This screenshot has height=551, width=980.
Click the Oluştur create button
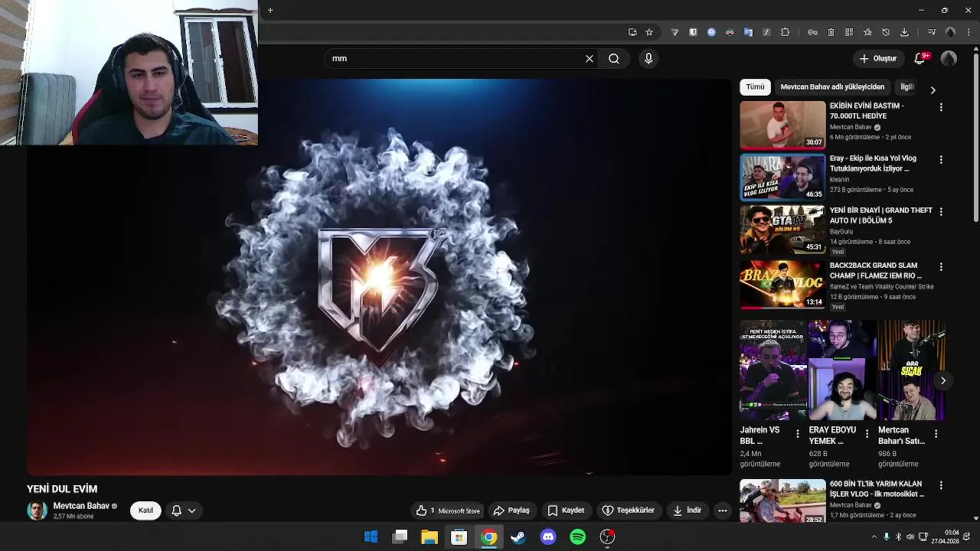pyautogui.click(x=877, y=58)
